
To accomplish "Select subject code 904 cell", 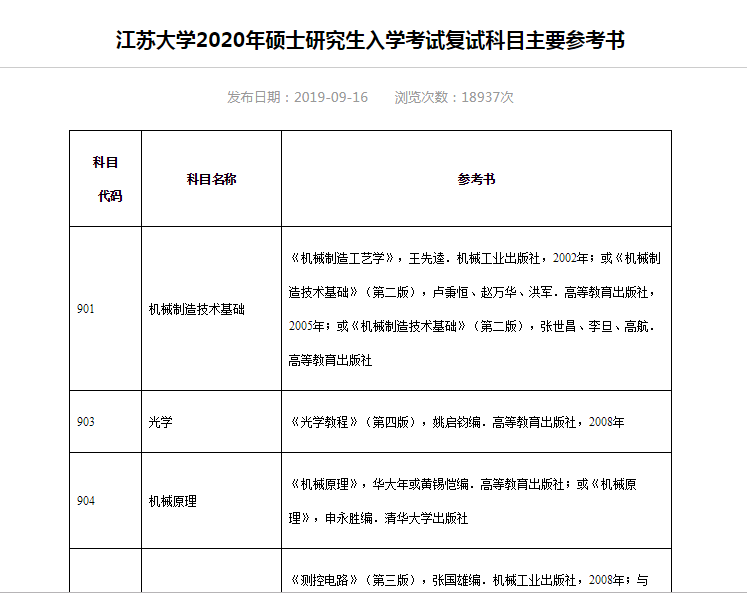I will [105, 501].
